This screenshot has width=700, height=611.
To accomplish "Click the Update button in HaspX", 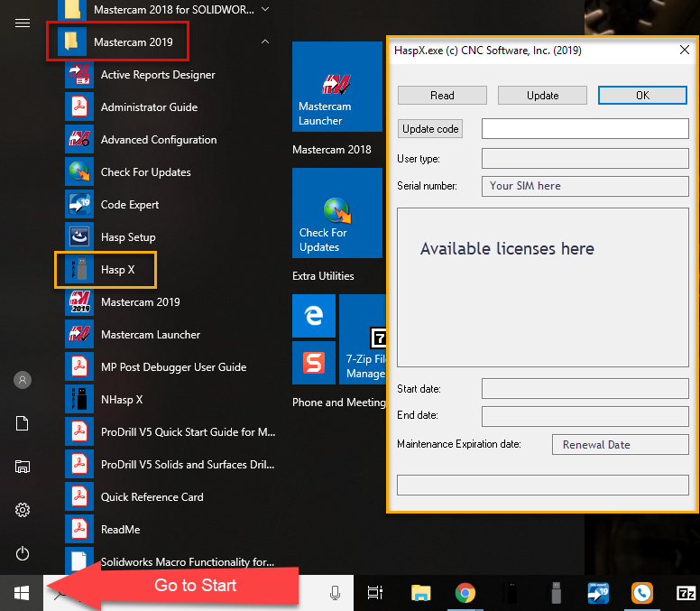I will (542, 95).
